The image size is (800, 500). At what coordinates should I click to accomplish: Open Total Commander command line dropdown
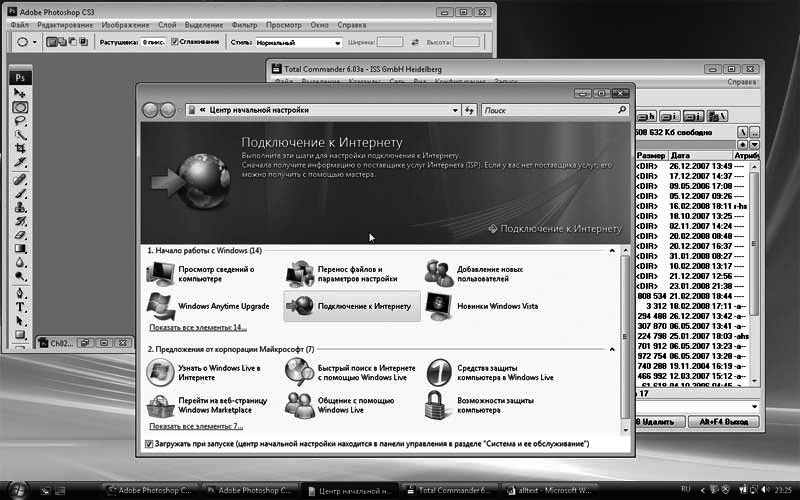[x=754, y=407]
